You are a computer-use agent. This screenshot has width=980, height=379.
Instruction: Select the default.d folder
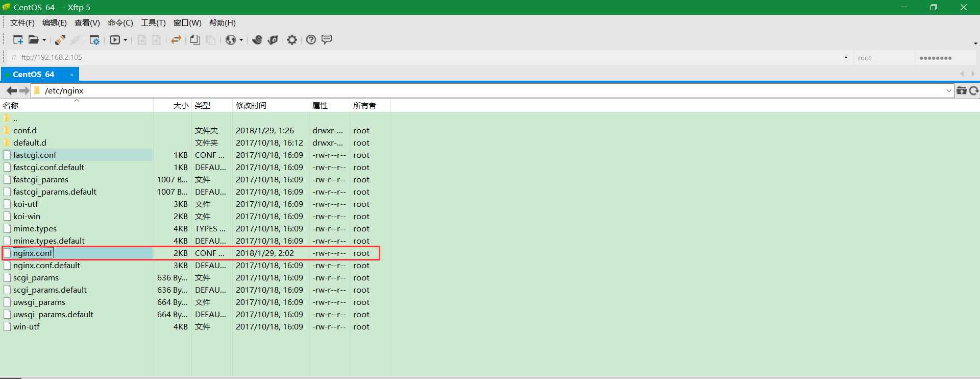pyautogui.click(x=30, y=143)
